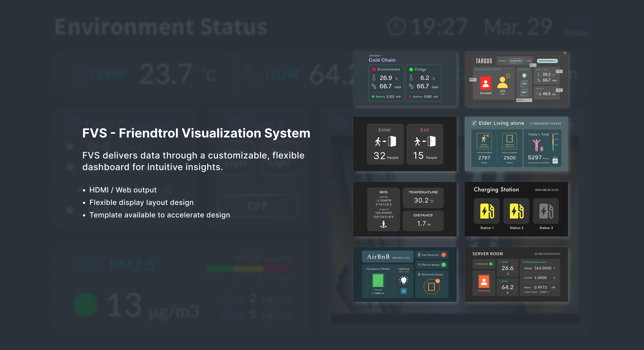Click the color gradient scale in Today's Total
The height and width of the screenshot is (350, 644).
553,142
